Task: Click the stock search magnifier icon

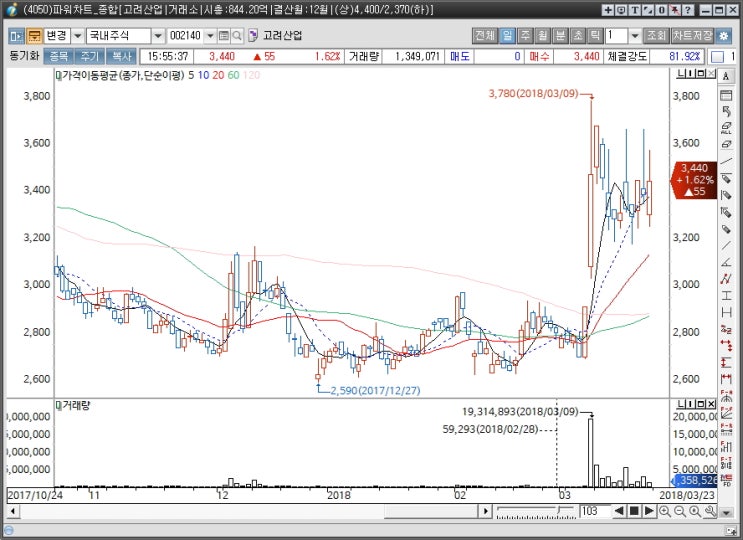Action: [x=237, y=36]
